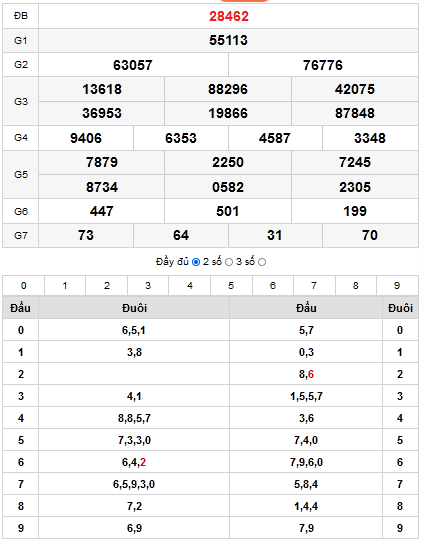Click the G5 number 2305
The width and height of the screenshot is (424, 544).
pos(355,187)
